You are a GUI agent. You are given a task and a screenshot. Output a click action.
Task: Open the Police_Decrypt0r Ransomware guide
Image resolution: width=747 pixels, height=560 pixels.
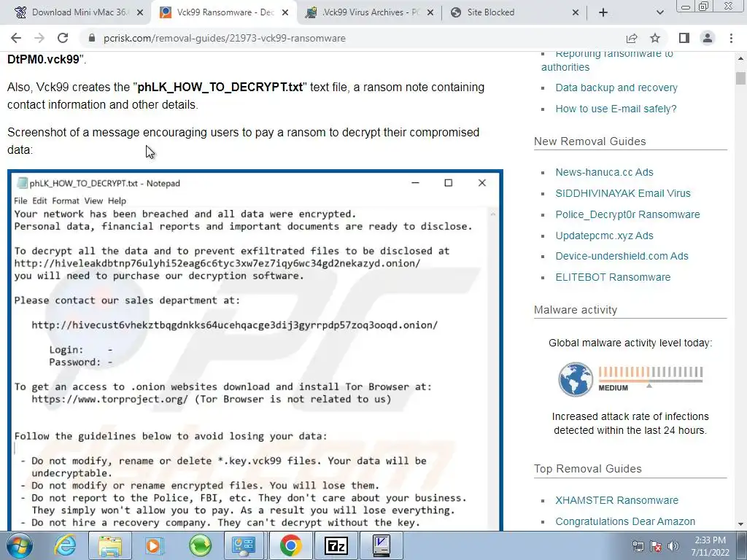[x=627, y=214]
